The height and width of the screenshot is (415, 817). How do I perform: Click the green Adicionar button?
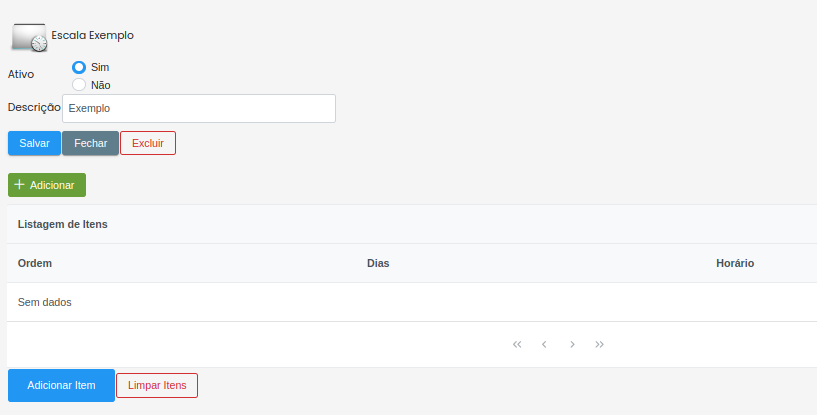tap(47, 185)
